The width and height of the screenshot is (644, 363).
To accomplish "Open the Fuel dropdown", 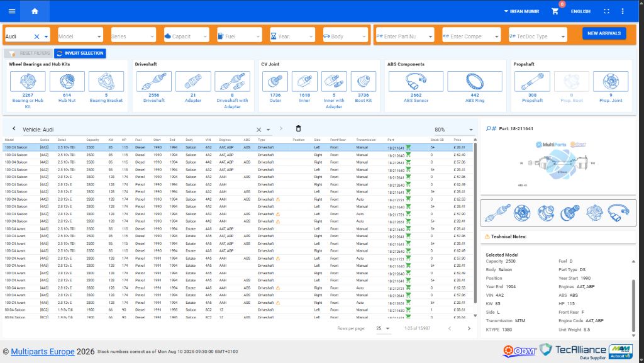I will (240, 36).
